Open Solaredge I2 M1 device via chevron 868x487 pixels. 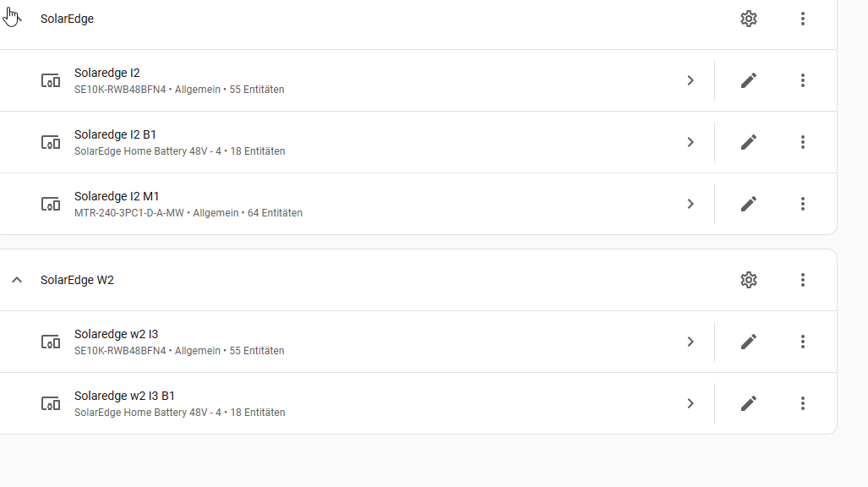(691, 204)
